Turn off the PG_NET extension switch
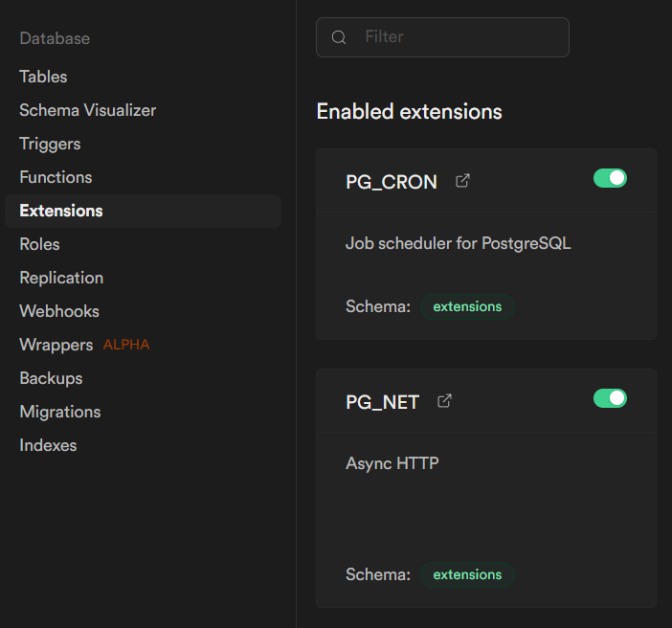The height and width of the screenshot is (628, 672). [610, 398]
